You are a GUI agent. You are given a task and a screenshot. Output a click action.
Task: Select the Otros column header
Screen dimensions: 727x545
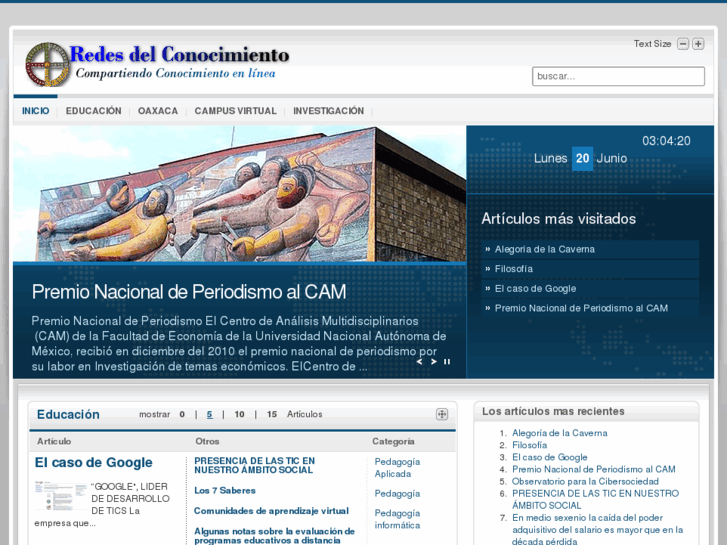(207, 441)
